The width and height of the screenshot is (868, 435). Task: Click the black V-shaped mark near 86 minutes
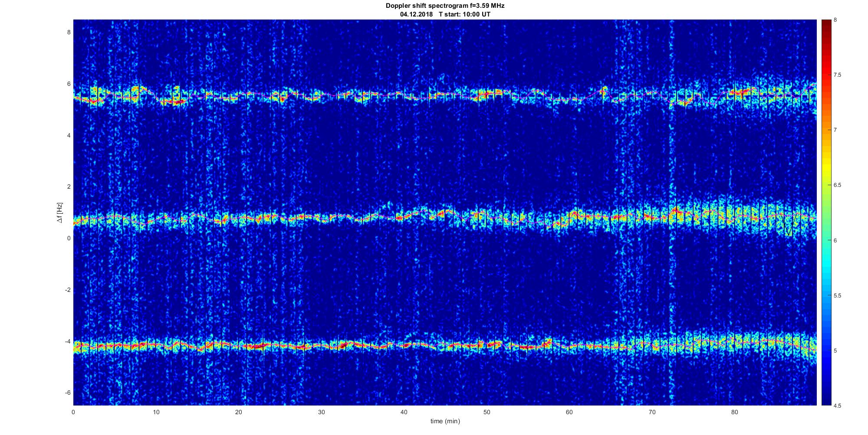point(788,225)
